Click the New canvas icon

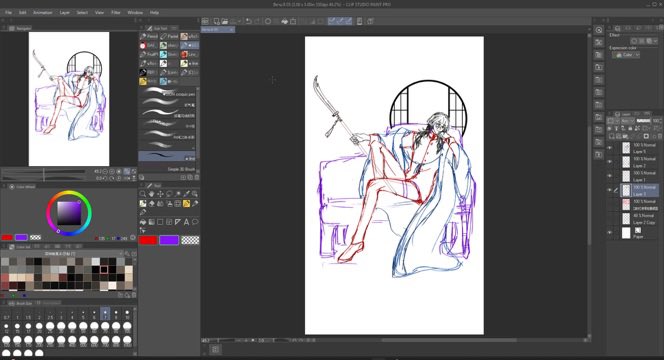point(216,21)
